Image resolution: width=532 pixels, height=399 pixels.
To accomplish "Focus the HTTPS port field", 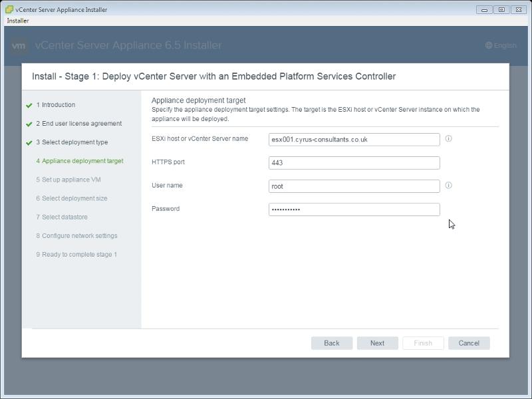I will click(354, 163).
